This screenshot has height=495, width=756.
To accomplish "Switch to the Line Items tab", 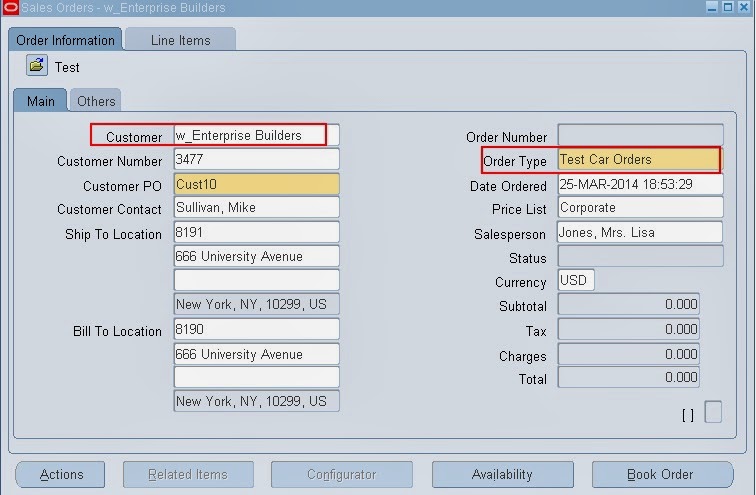I will (x=180, y=40).
